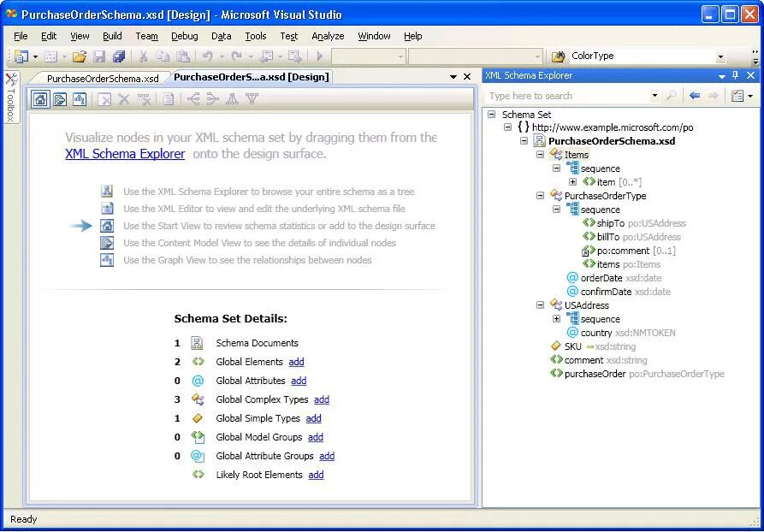Click the Open File folder icon
Image resolution: width=764 pixels, height=532 pixels.
point(80,57)
